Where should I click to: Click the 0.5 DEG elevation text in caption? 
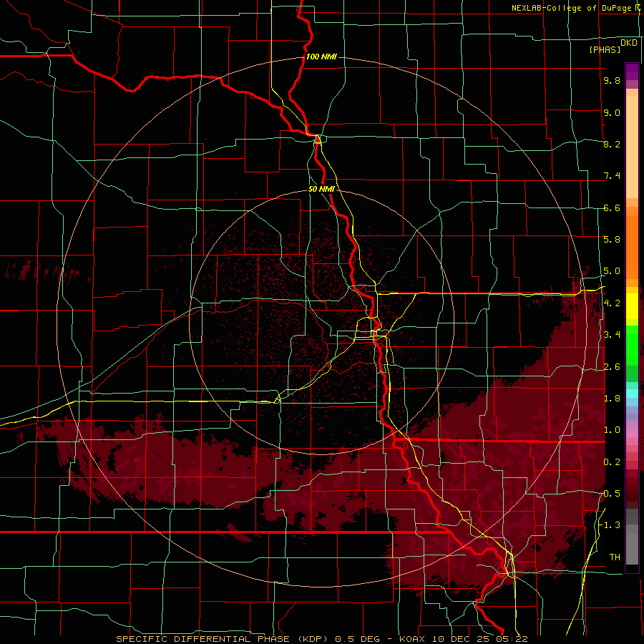pos(357,639)
